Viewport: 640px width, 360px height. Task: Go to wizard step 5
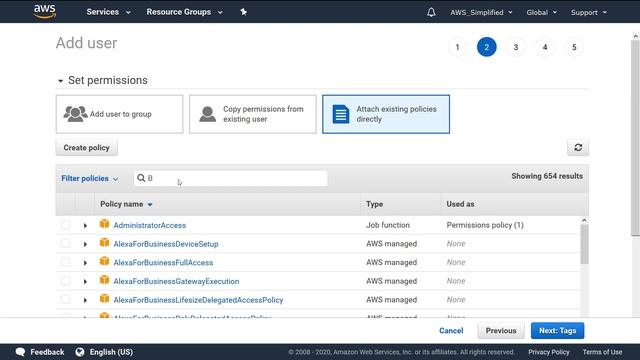(x=574, y=47)
